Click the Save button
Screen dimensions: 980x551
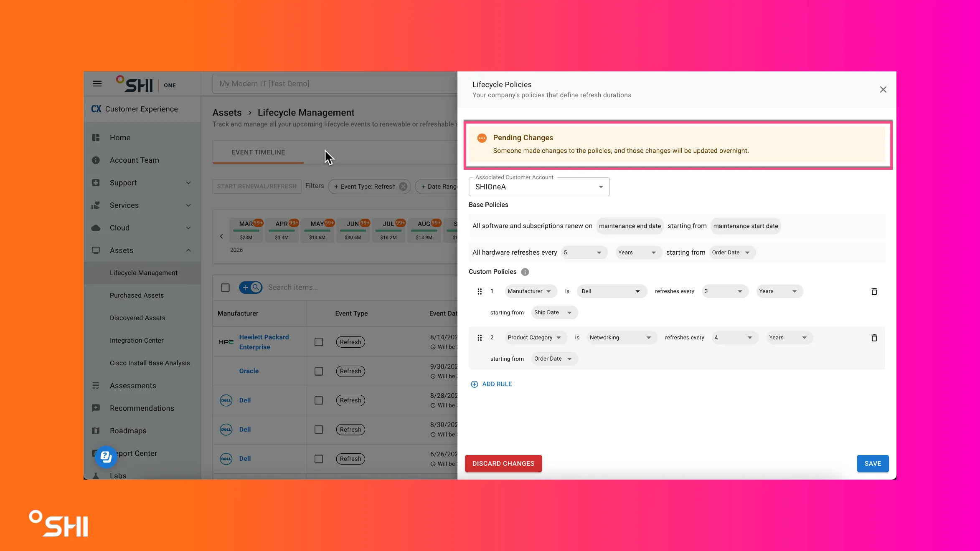click(873, 464)
